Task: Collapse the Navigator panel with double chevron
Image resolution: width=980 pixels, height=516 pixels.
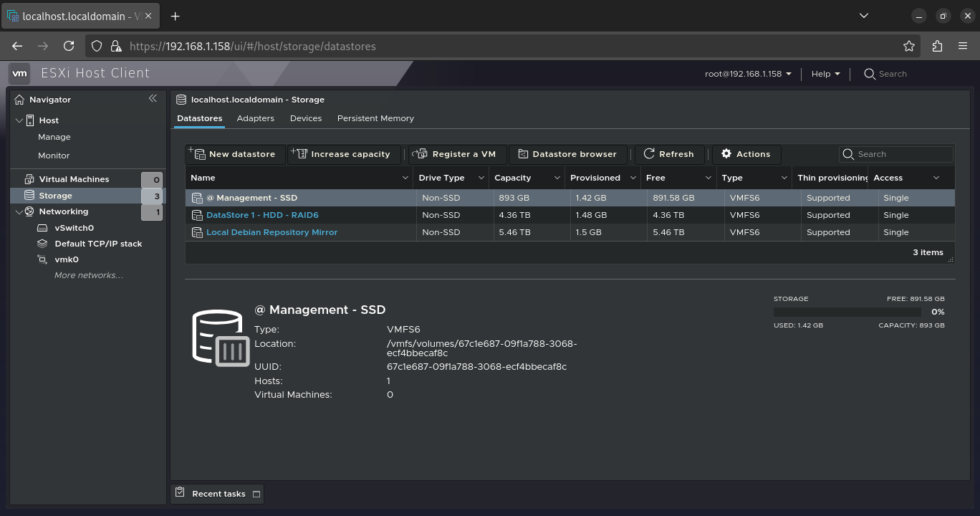Action: coord(153,99)
